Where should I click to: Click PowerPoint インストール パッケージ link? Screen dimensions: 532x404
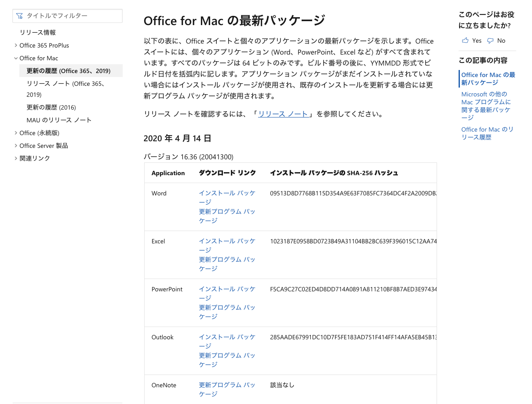click(227, 294)
